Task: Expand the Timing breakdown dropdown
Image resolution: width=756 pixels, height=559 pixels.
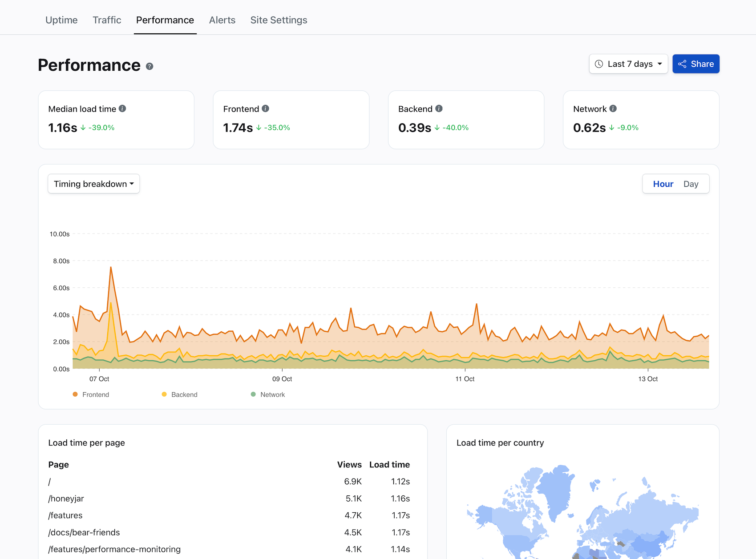Action: point(94,184)
